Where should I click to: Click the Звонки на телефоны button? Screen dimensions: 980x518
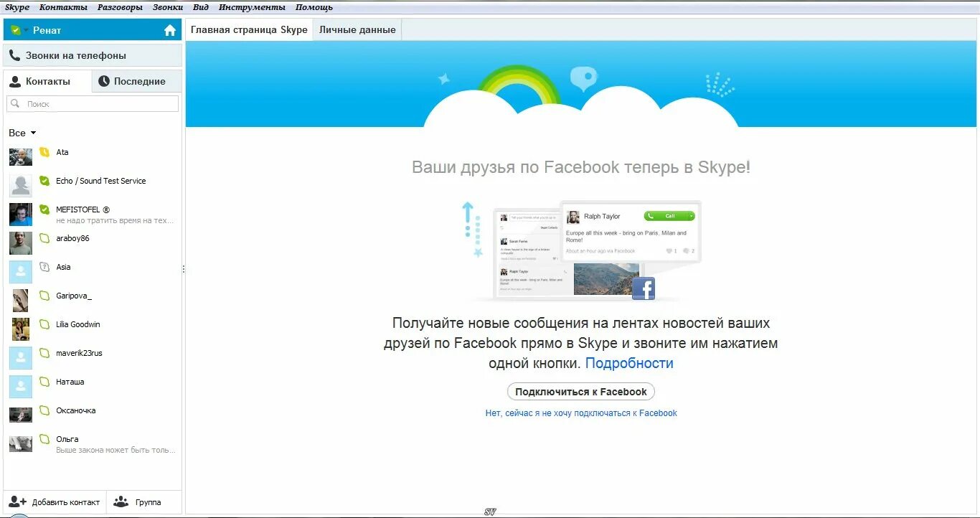tap(93, 55)
